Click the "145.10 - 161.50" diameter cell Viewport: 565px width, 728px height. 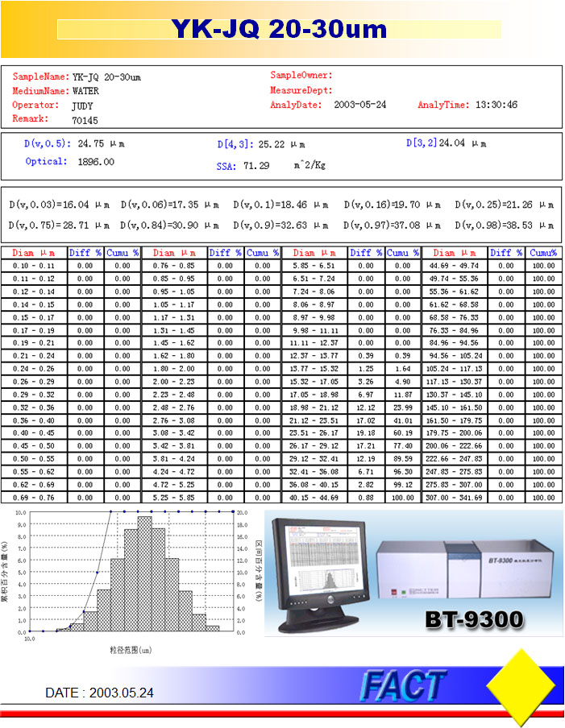point(454,407)
